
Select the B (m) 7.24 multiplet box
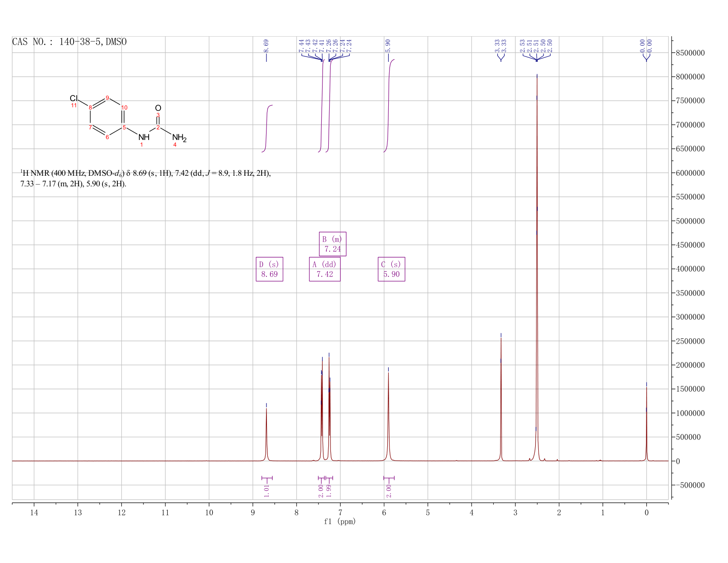coord(333,244)
